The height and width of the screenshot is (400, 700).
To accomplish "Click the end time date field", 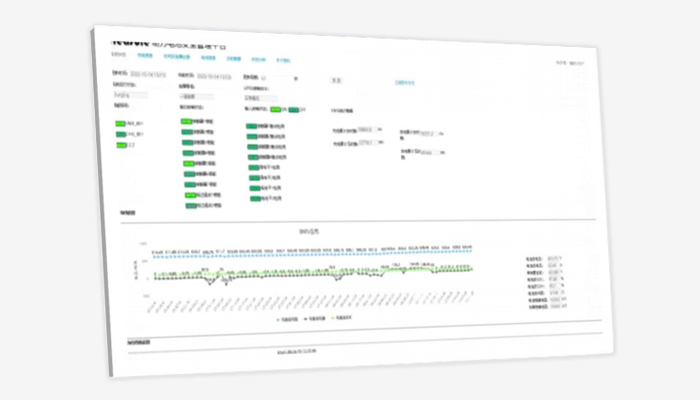I will coord(214,77).
